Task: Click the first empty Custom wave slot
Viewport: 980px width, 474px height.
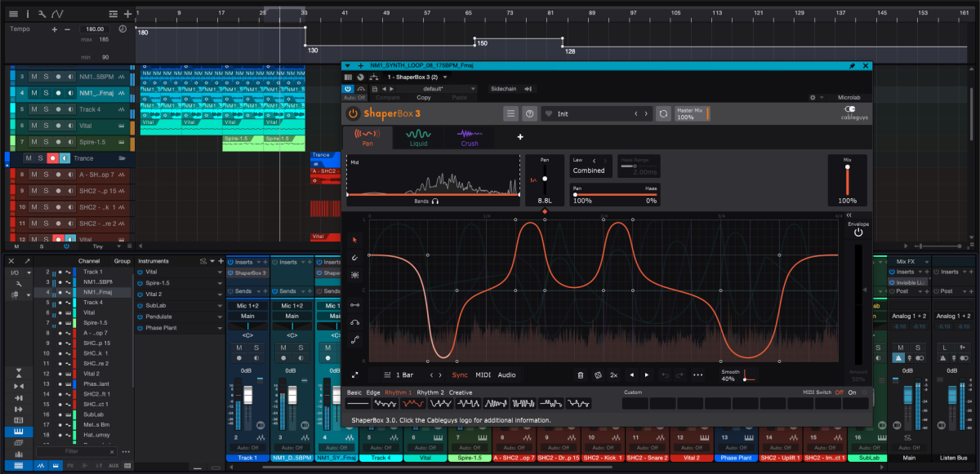Action: (635, 403)
